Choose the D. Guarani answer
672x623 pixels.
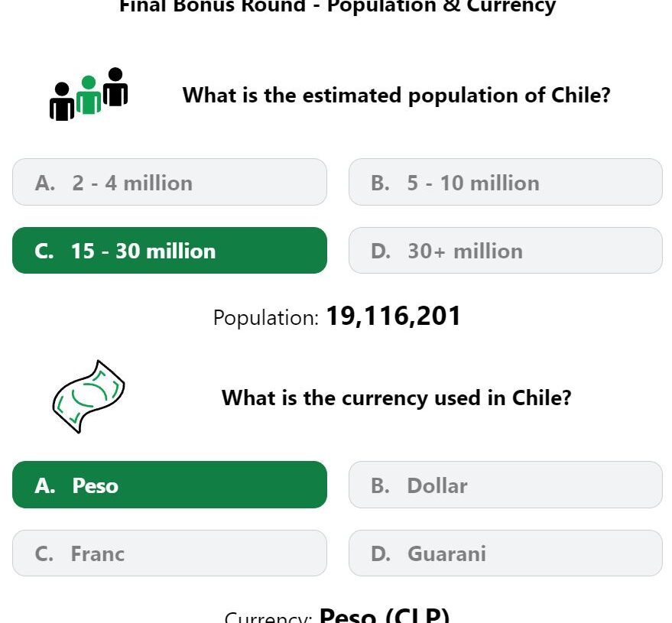pyautogui.click(x=505, y=553)
